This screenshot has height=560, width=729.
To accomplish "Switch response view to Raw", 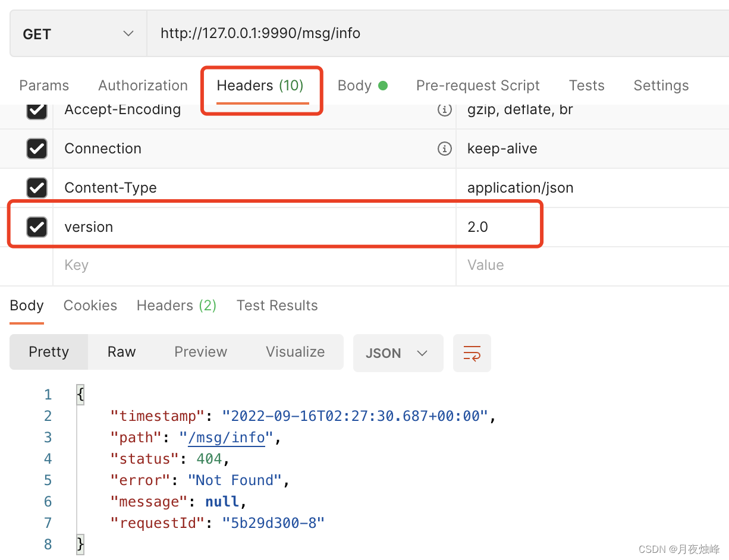I will tap(121, 352).
